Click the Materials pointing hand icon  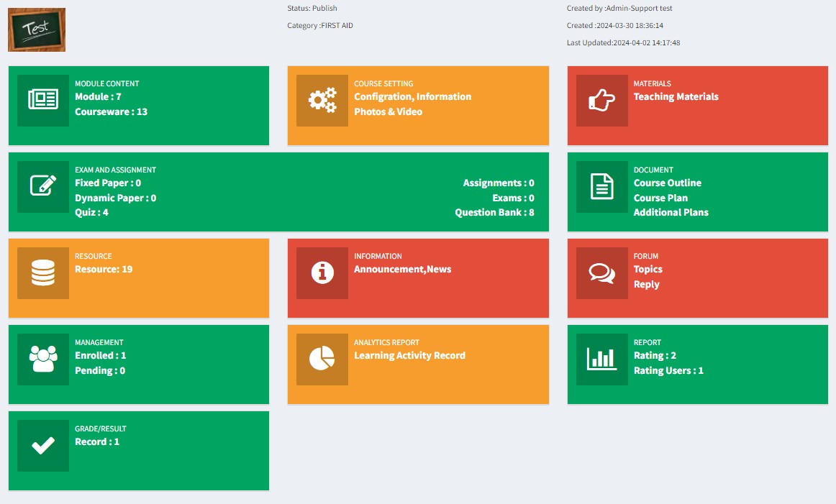[601, 101]
